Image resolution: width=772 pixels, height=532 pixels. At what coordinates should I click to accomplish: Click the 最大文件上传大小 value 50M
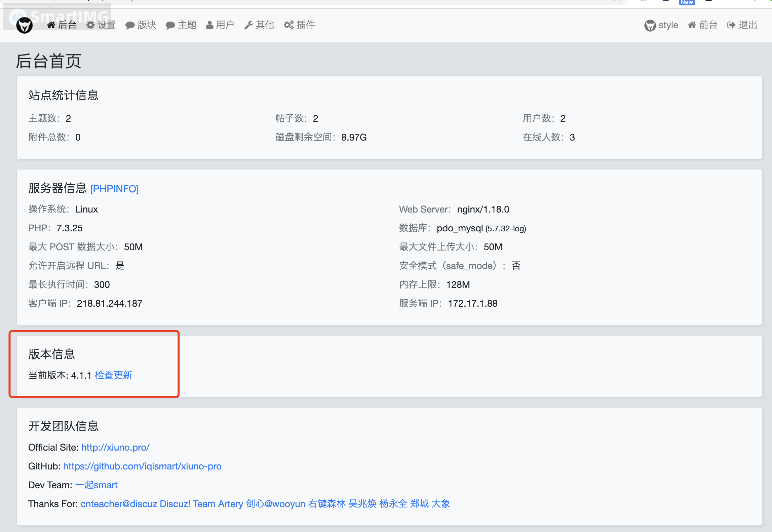click(493, 247)
